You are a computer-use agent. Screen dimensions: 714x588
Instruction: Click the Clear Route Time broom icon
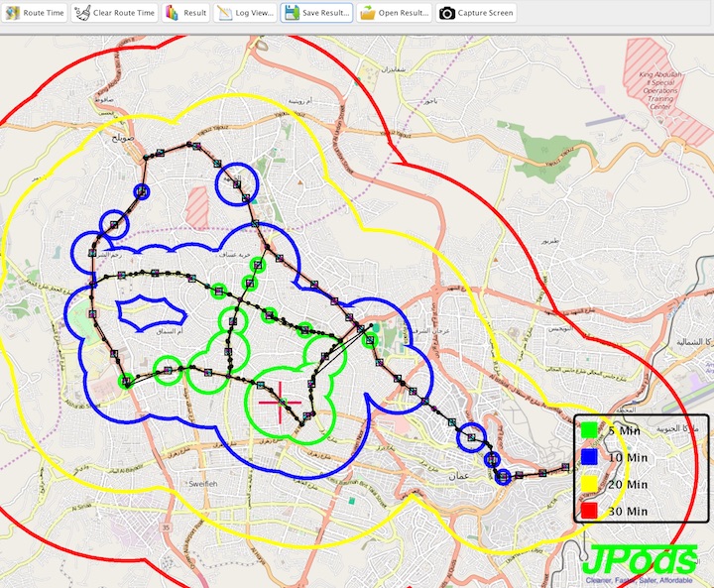coord(81,13)
